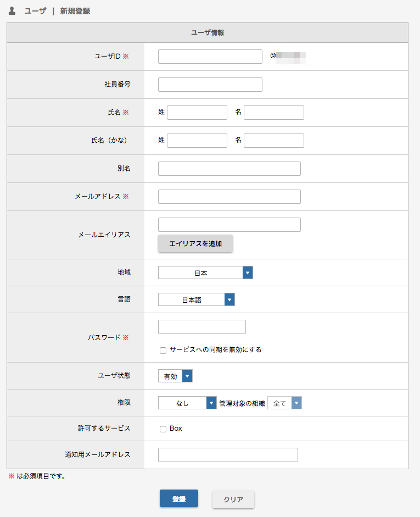Click the メールアドレス label text
Image resolution: width=420 pixels, height=517 pixels.
(x=98, y=197)
